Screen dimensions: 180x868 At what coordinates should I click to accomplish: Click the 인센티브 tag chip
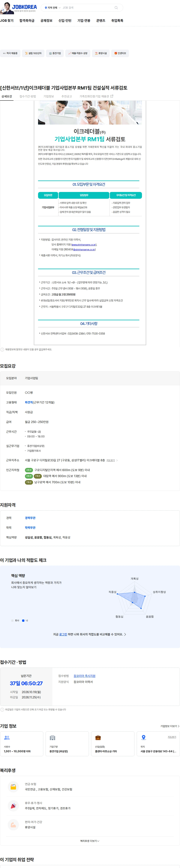(x=120, y=53)
